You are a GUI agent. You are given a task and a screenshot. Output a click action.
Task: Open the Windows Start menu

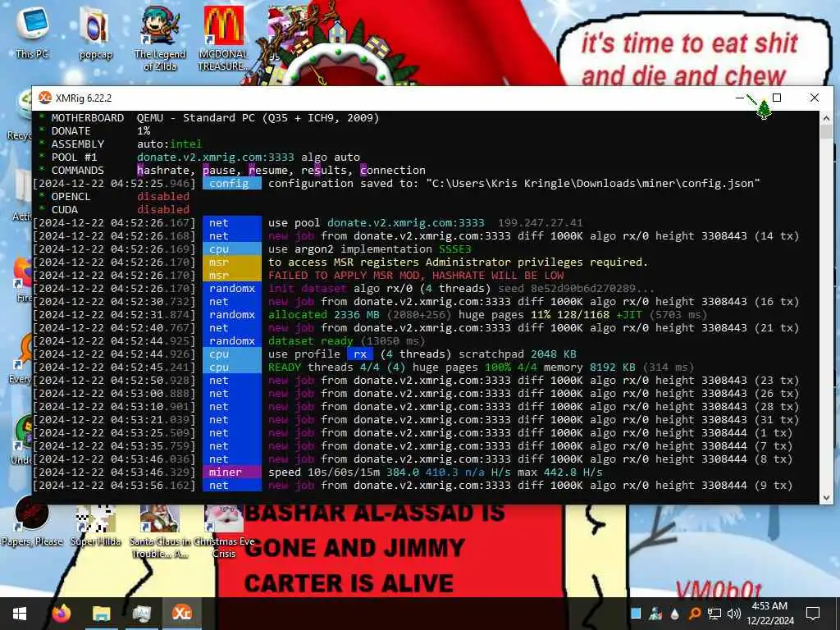pyautogui.click(x=20, y=614)
